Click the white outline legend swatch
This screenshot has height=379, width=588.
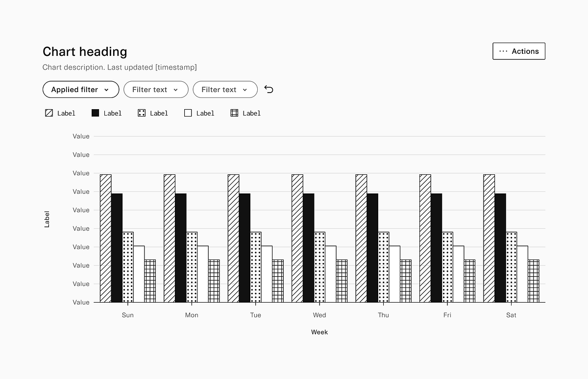pyautogui.click(x=187, y=113)
